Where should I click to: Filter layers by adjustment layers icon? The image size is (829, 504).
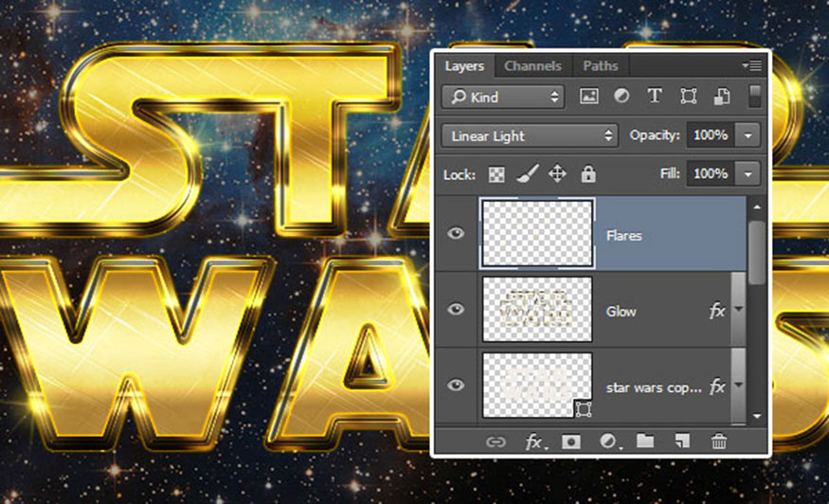pos(622,96)
